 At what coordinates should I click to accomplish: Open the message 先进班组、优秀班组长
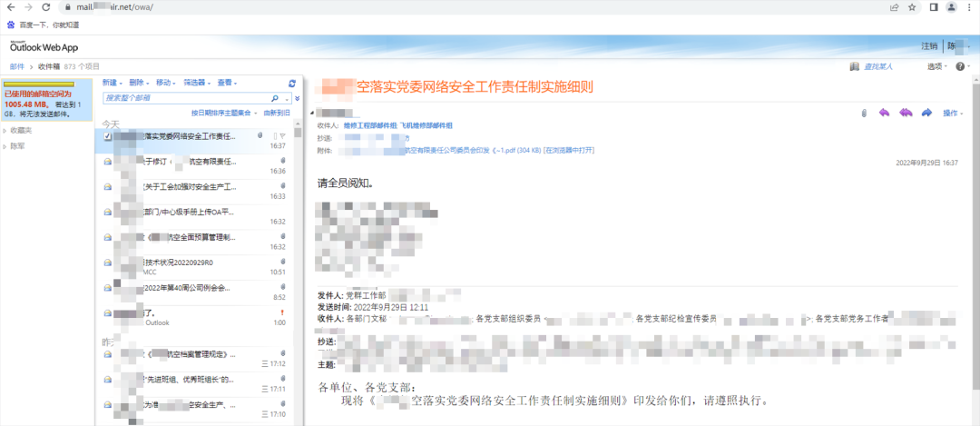tap(195, 384)
